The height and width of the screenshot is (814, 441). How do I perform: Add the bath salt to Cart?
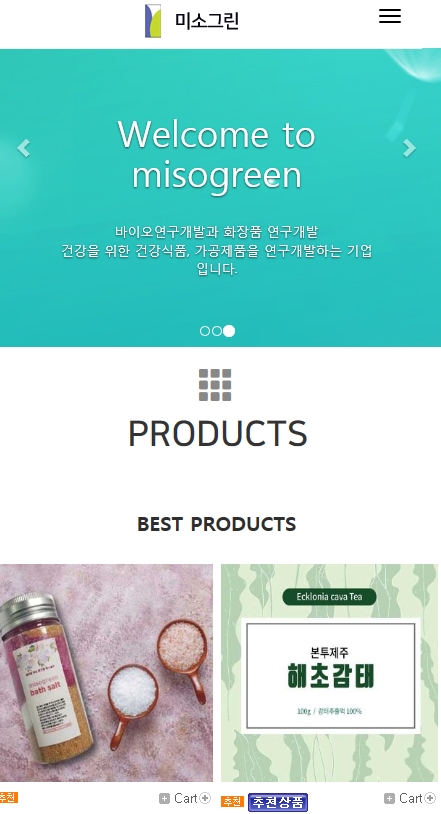(185, 798)
